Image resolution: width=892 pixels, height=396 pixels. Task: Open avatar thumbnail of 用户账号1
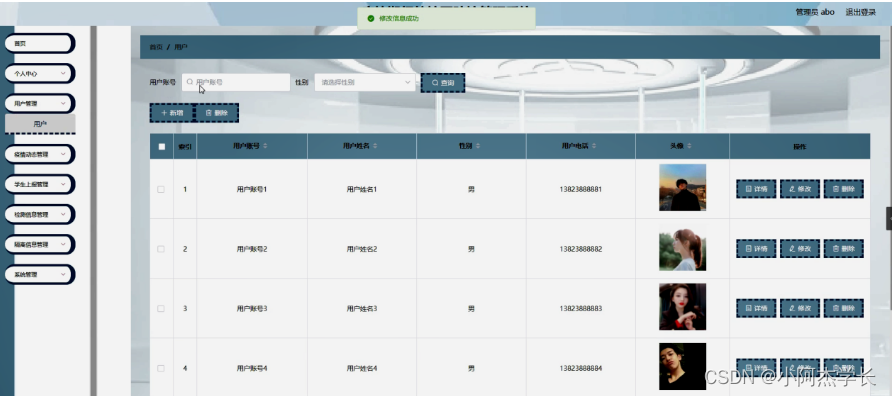click(x=683, y=187)
